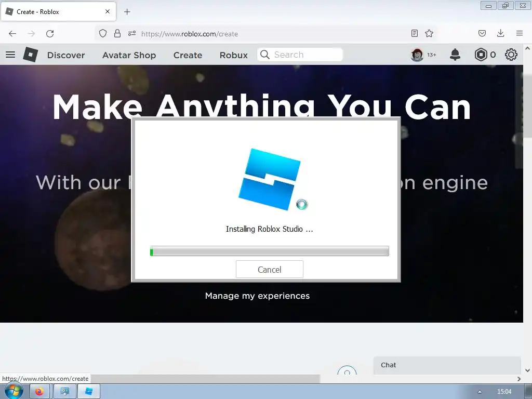
Task: Focus the Roblox Search field
Action: (300, 55)
